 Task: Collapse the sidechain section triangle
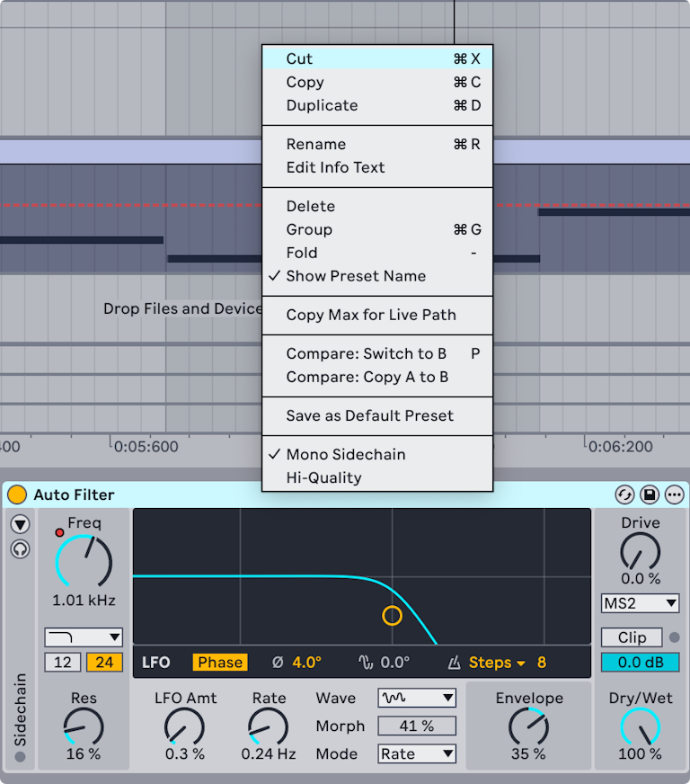coord(20,524)
